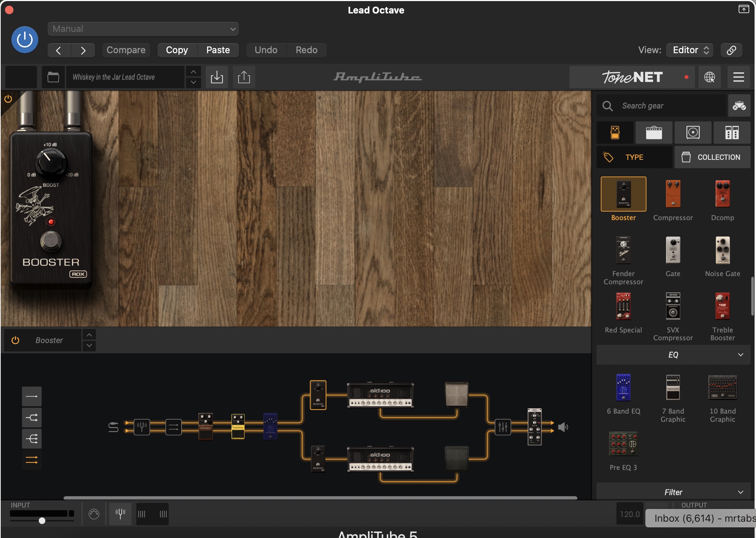The height and width of the screenshot is (538, 756).
Task: Open the MIDI control settings icon
Action: point(93,514)
